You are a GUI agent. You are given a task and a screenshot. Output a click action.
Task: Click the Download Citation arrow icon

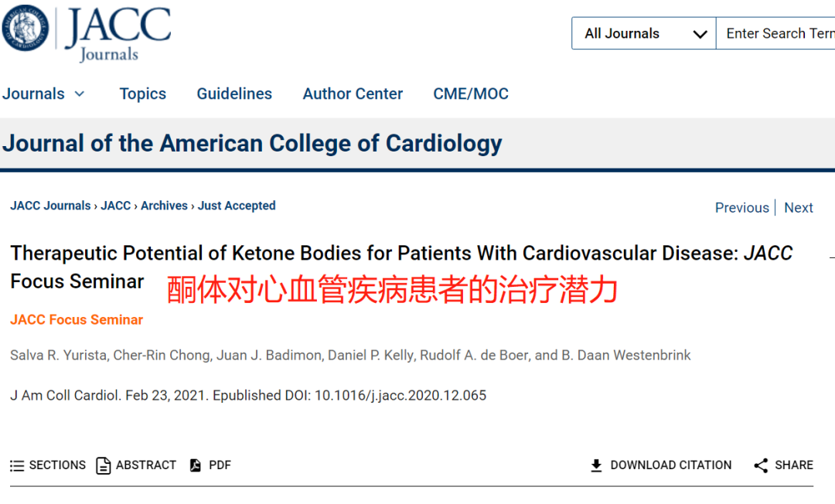click(596, 465)
